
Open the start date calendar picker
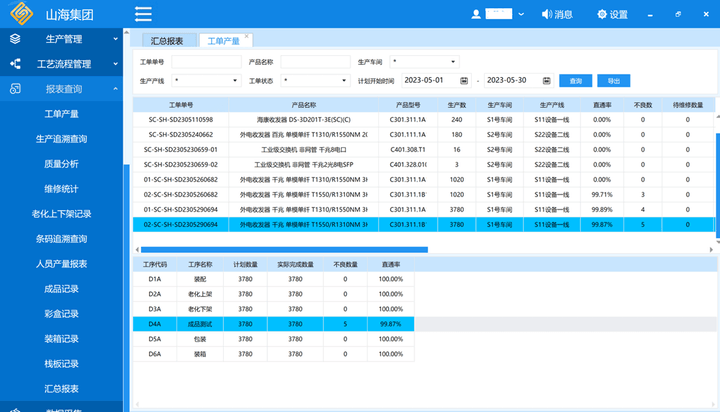coord(465,80)
